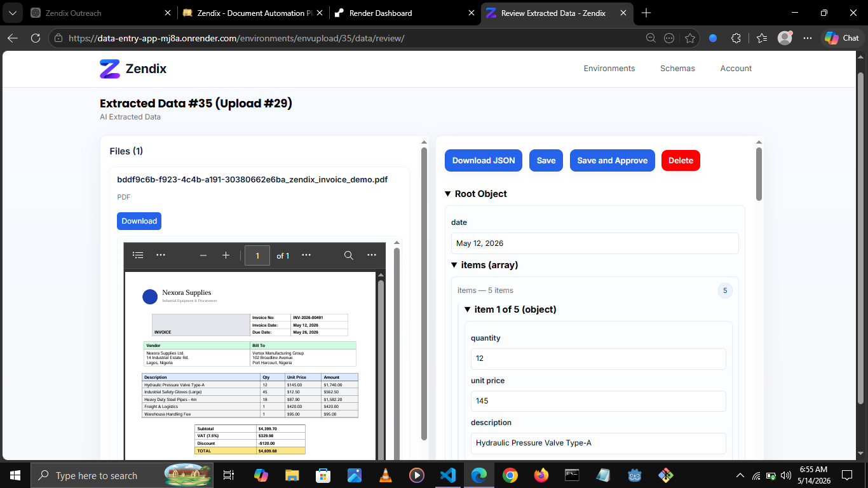The height and width of the screenshot is (488, 868).
Task: Collapse the items (array) section
Action: pos(454,265)
